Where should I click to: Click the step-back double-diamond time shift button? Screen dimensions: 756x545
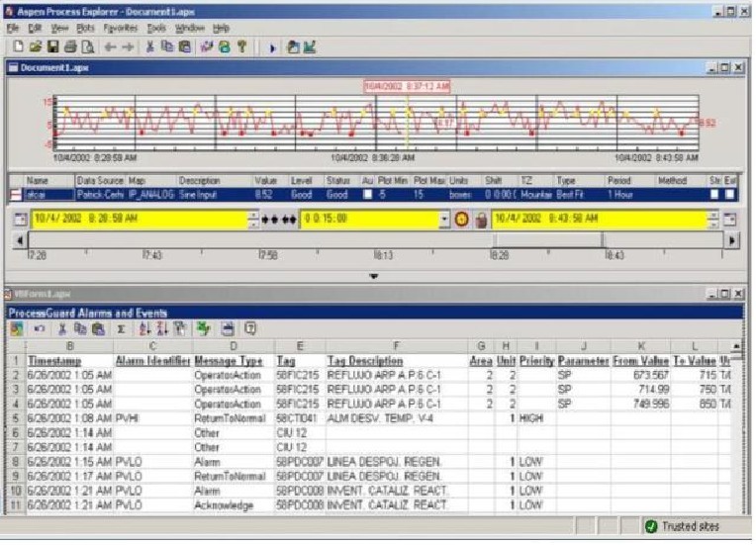[x=270, y=220]
